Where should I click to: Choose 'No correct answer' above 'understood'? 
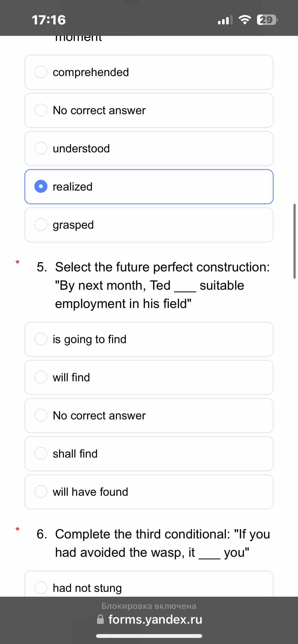click(149, 110)
